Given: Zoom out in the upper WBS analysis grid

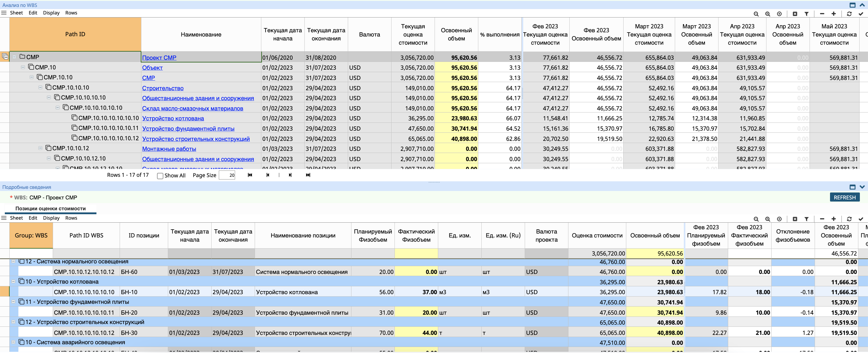Looking at the screenshot, I should pyautogui.click(x=756, y=14).
